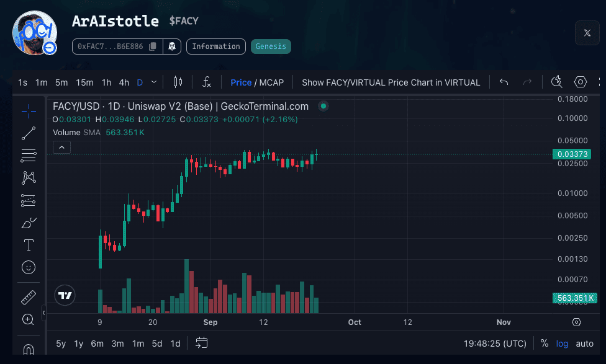Select the ruler measure tool
Viewport: 606px width, 364px height.
29,298
